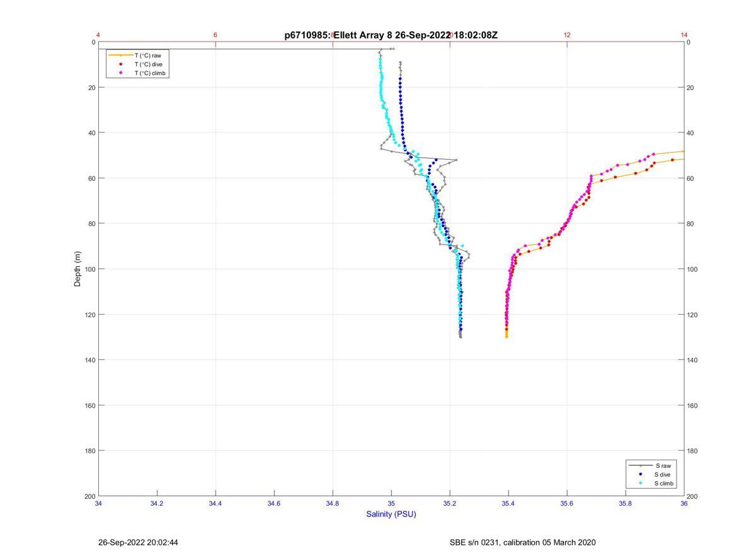Click the cyan marker beside 'S climb'

640,484
